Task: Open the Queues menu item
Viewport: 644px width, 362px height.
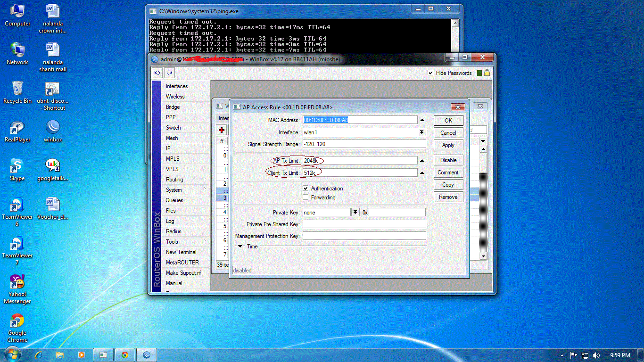Action: (174, 200)
